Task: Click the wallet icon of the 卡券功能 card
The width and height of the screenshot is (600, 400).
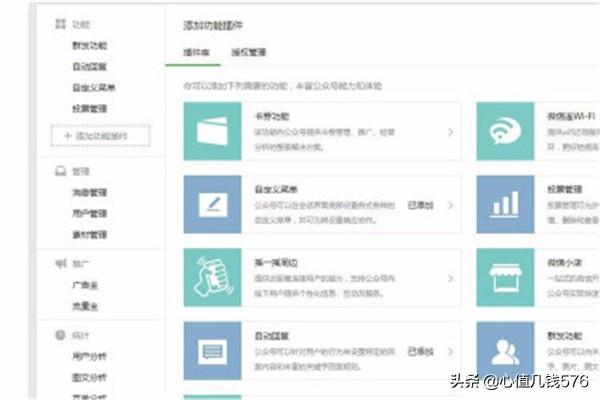Action: [212, 131]
